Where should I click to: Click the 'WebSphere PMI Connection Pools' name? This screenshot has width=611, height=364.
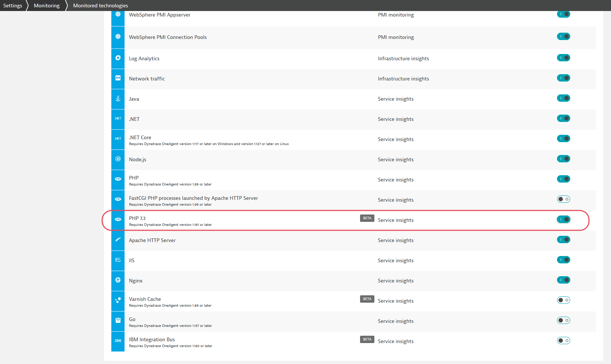tap(168, 37)
